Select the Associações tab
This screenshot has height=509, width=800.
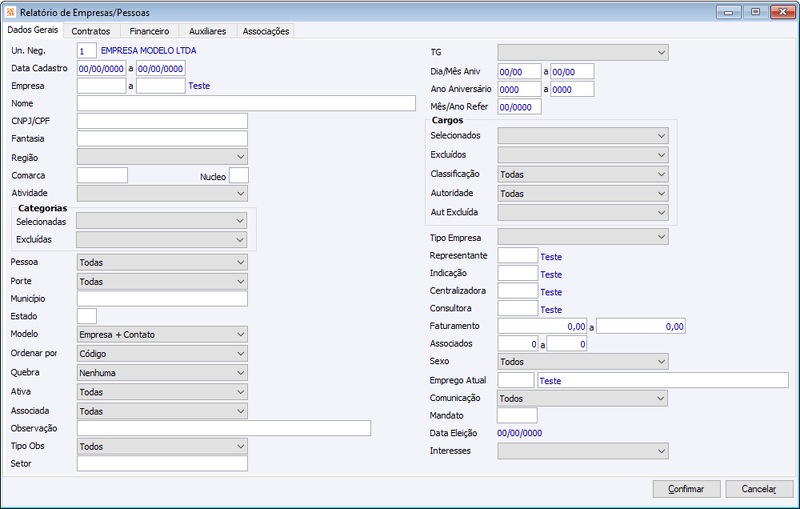[266, 31]
